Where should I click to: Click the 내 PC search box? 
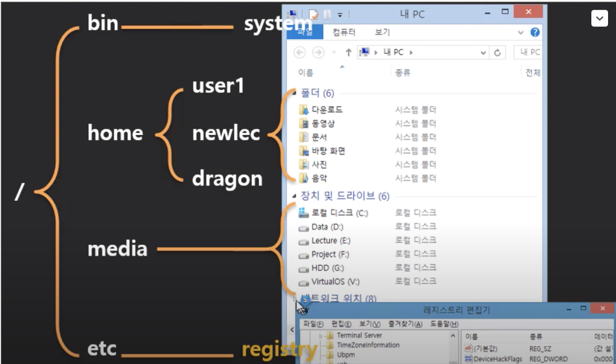point(528,52)
